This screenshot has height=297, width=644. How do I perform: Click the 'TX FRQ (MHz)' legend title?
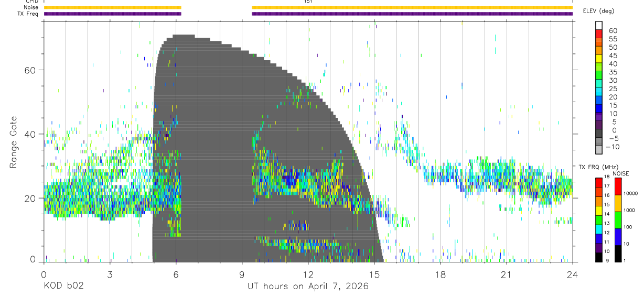pos(598,167)
